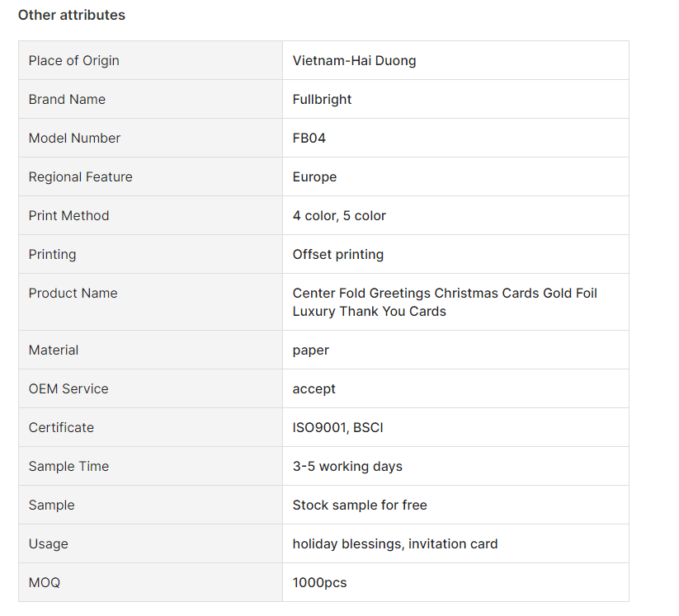679x616 pixels.
Task: Click the Vietnam-Hai Duong value
Action: click(354, 60)
